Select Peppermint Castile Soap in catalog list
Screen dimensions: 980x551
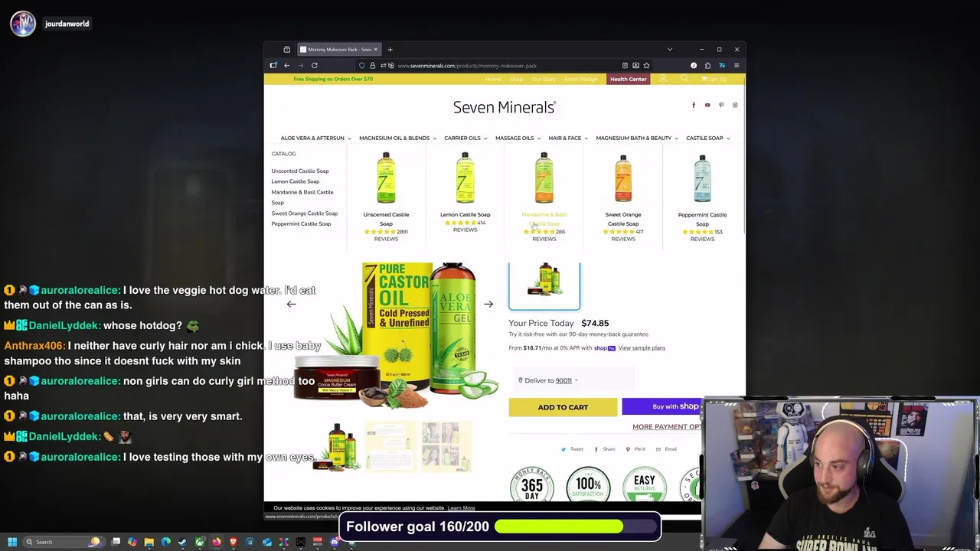pos(301,224)
